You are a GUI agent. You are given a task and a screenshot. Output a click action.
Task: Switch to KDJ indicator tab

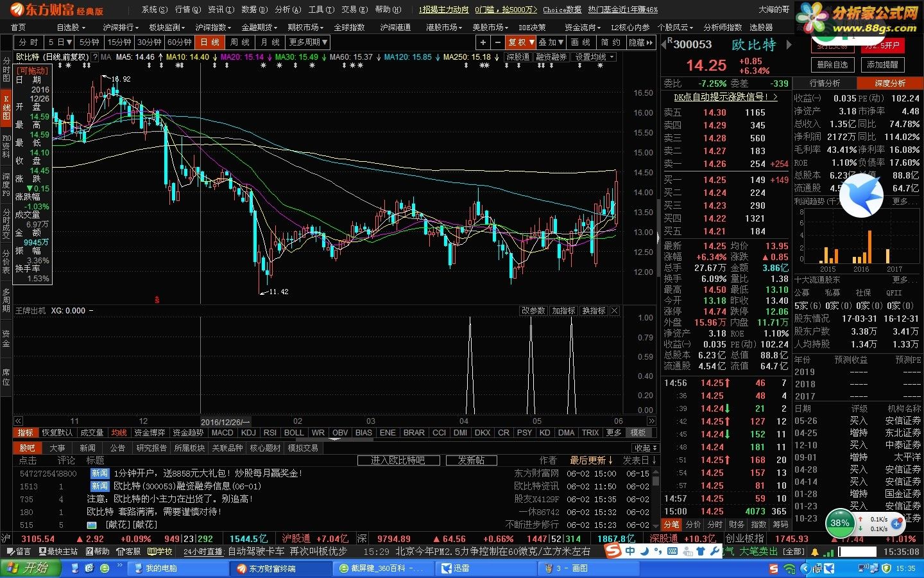tap(248, 433)
